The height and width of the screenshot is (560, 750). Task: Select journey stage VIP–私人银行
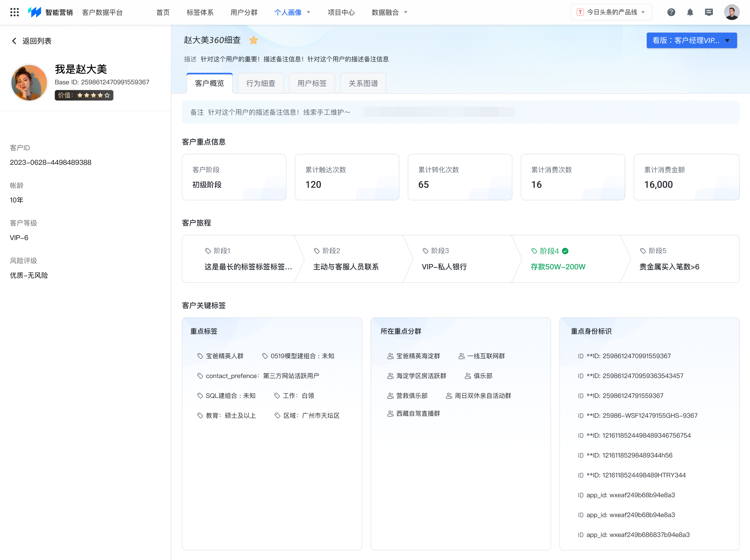(x=444, y=267)
